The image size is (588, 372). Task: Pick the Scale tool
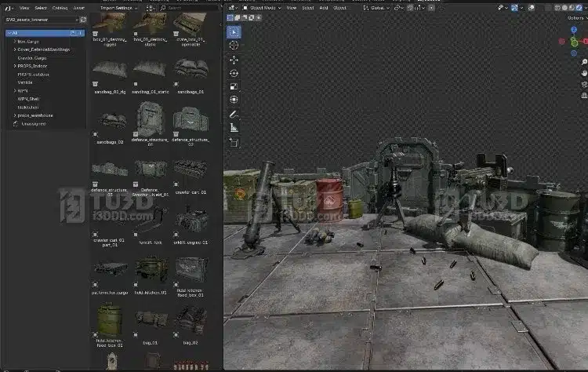click(x=234, y=86)
